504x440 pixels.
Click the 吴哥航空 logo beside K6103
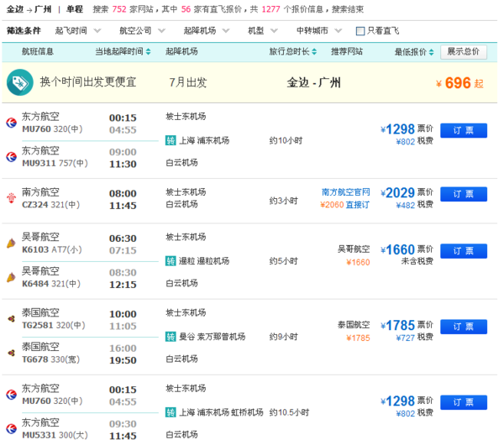[x=11, y=244]
